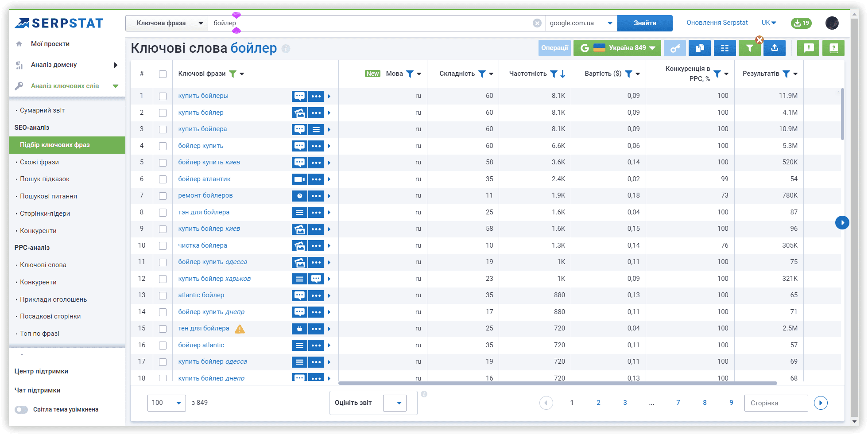Viewport: 868px width, 435px height.
Task: Open Пошук підказок menu item
Action: point(45,179)
